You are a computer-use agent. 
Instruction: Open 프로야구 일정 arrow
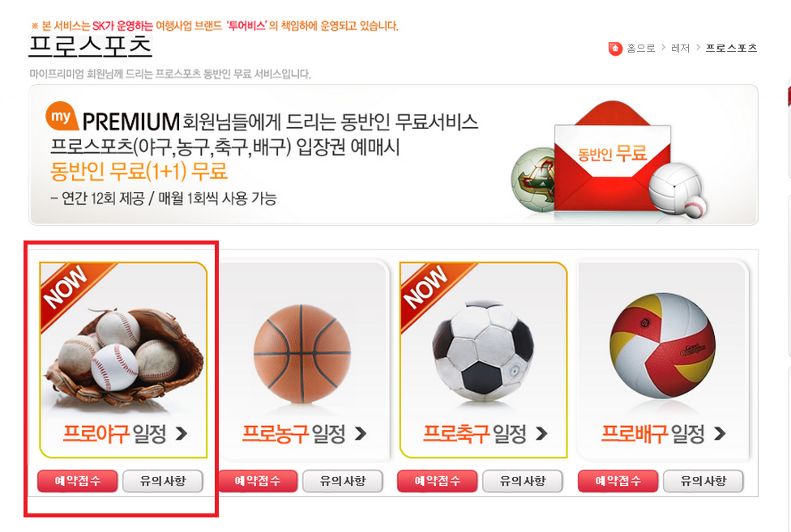click(x=182, y=432)
